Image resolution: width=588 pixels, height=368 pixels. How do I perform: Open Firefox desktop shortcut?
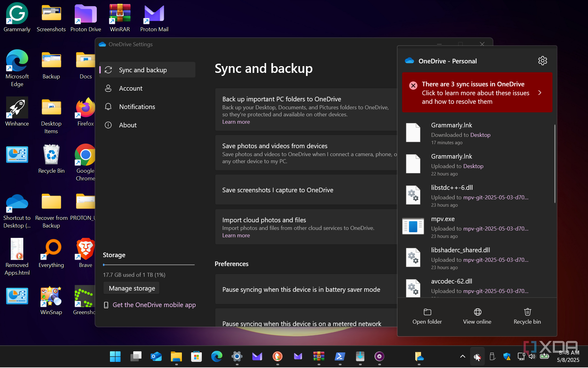(x=85, y=111)
